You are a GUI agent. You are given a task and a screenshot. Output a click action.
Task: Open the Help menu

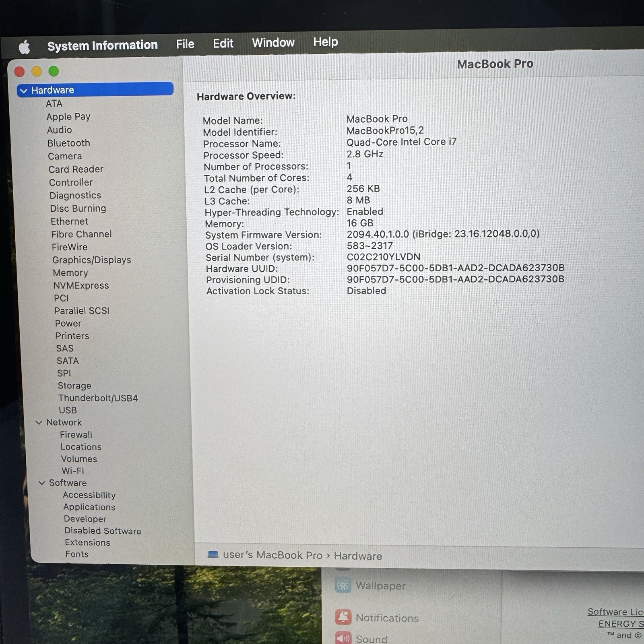[326, 42]
